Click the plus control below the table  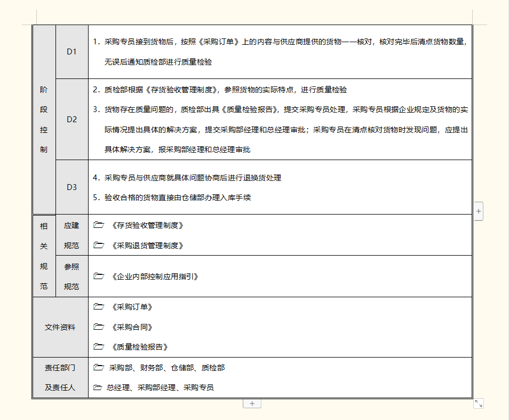click(253, 403)
